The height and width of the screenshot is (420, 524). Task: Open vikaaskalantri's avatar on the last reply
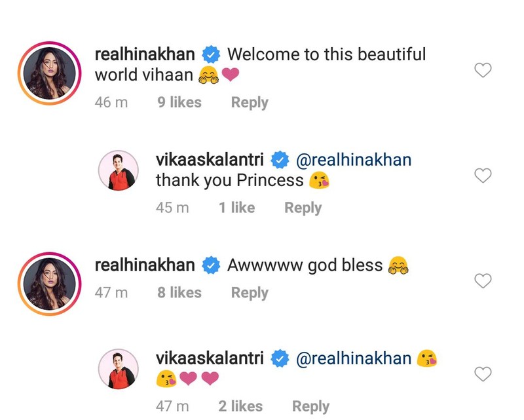[x=119, y=369]
